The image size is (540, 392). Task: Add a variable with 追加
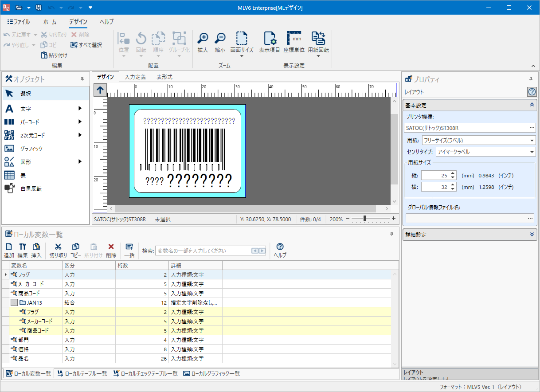click(x=9, y=251)
